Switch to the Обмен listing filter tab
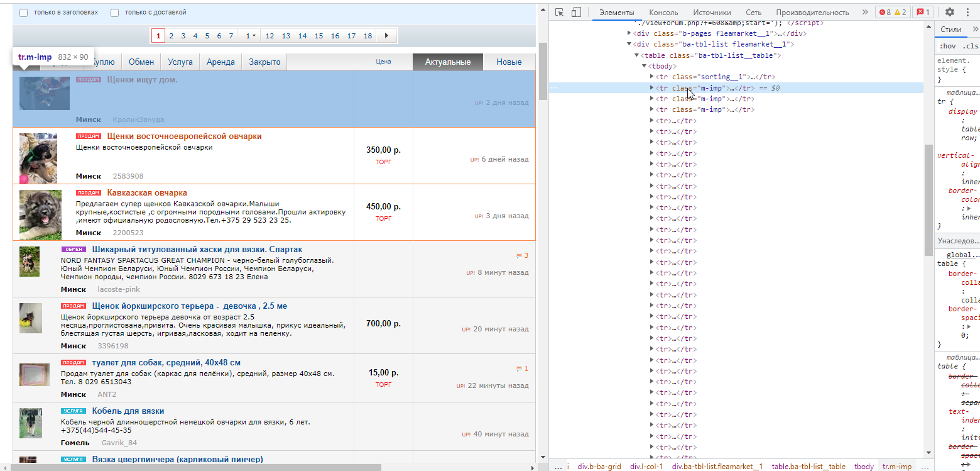Viewport: 980px width, 471px height. click(x=141, y=62)
